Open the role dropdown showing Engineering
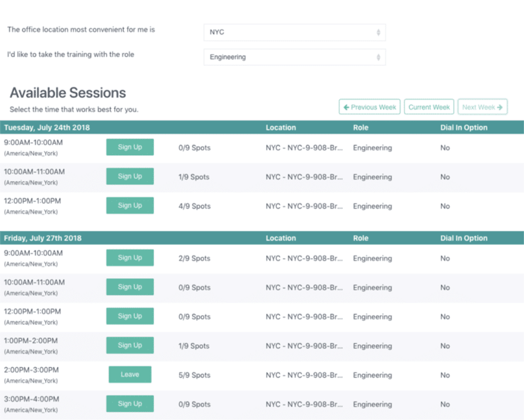This screenshot has width=524, height=420. tap(294, 57)
